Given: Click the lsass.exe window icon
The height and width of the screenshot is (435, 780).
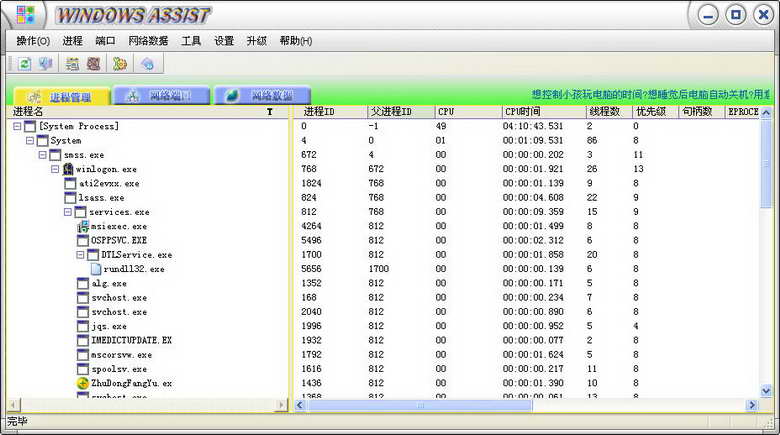Looking at the screenshot, I should pyautogui.click(x=70, y=198).
